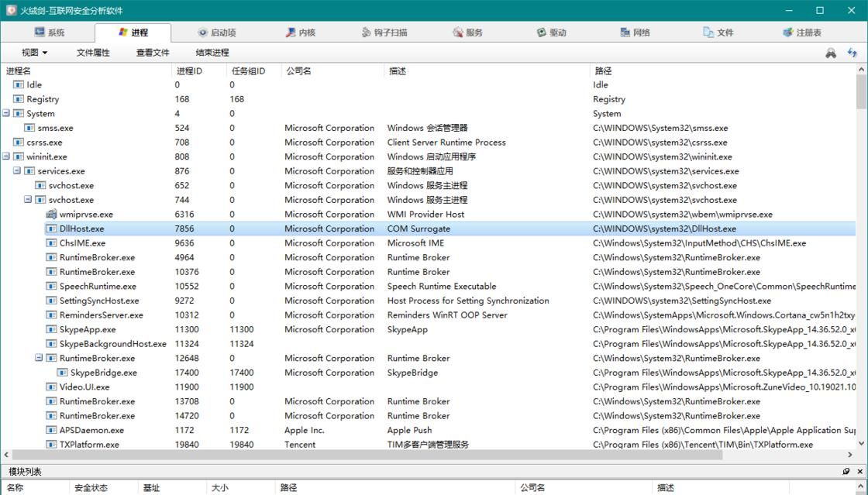Switch to the 钩子扫描 tab
The height and width of the screenshot is (495, 868).
(384, 33)
